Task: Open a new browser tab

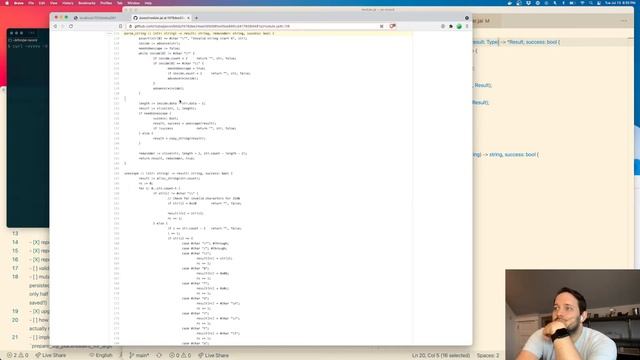Action: 196,18
